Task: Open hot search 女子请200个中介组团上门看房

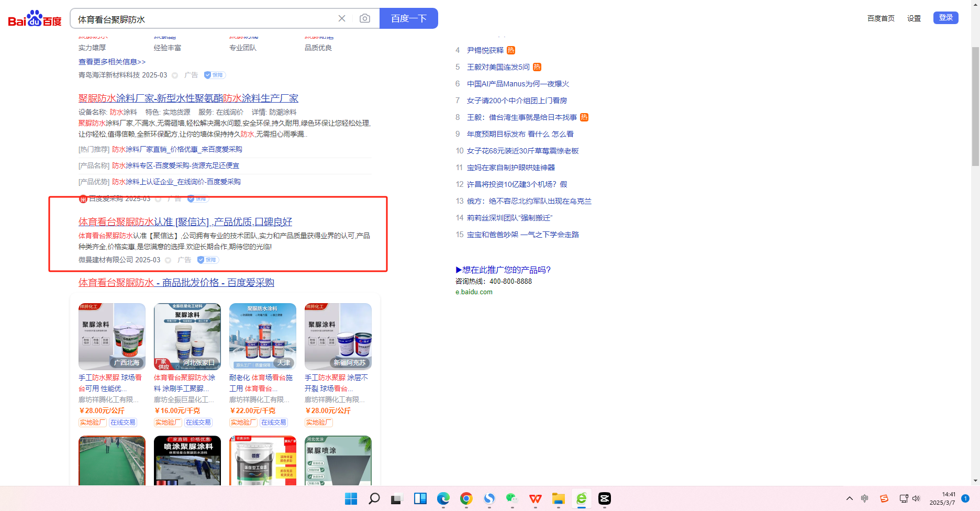Action: [x=517, y=101]
